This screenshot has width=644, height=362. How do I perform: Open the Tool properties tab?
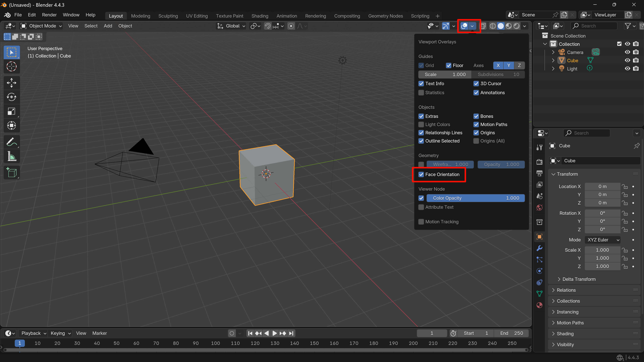pyautogui.click(x=539, y=147)
